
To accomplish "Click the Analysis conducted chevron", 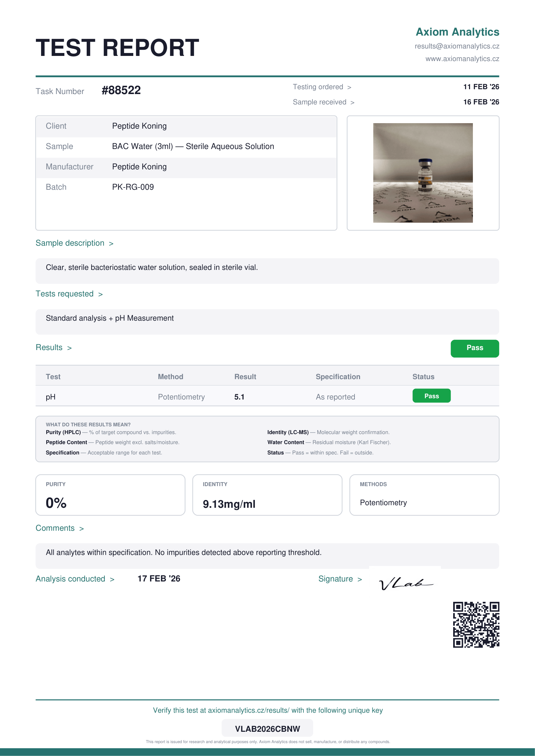I will click(x=112, y=580).
